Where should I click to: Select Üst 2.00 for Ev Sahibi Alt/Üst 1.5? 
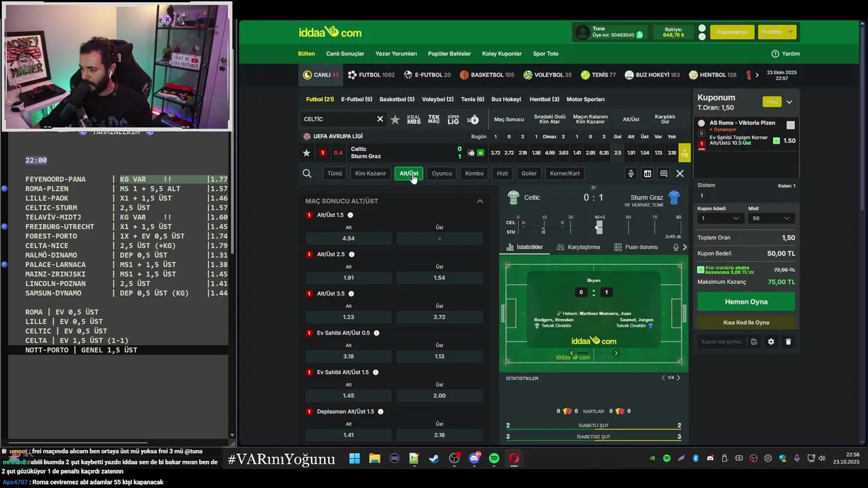coord(439,396)
